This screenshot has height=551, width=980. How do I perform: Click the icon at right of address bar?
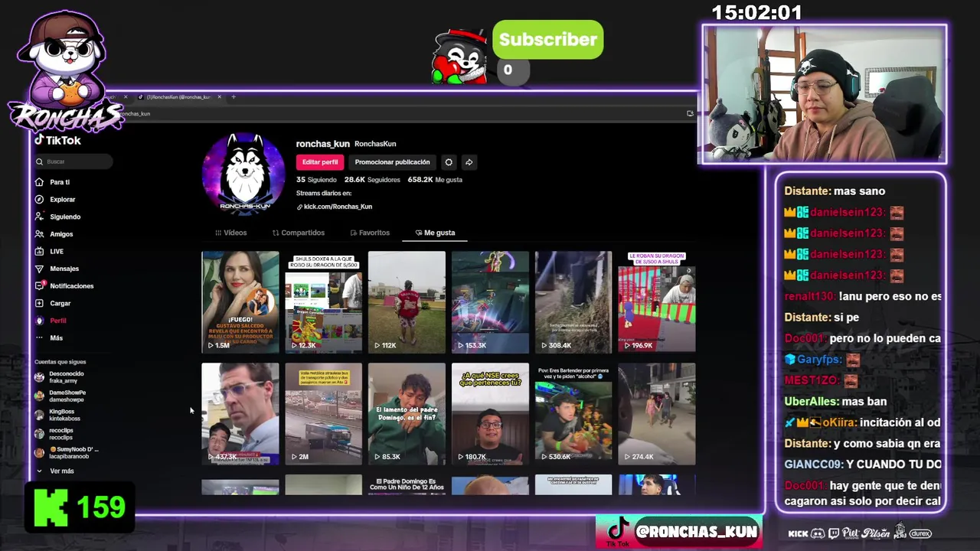pos(690,113)
